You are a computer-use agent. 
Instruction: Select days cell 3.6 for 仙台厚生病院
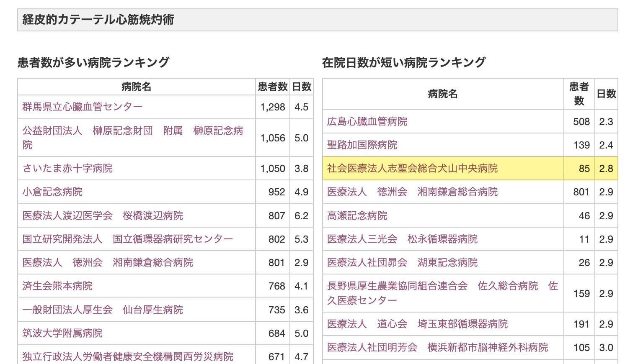point(302,310)
